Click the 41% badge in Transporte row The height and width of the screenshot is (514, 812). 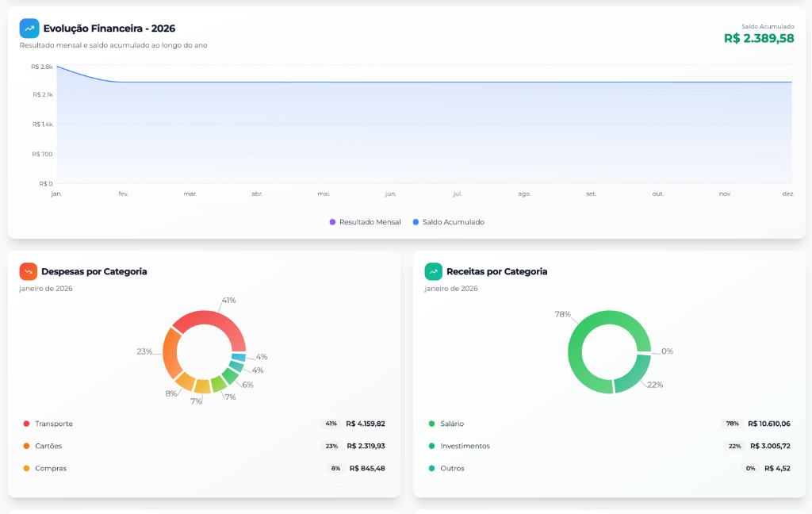(x=331, y=424)
